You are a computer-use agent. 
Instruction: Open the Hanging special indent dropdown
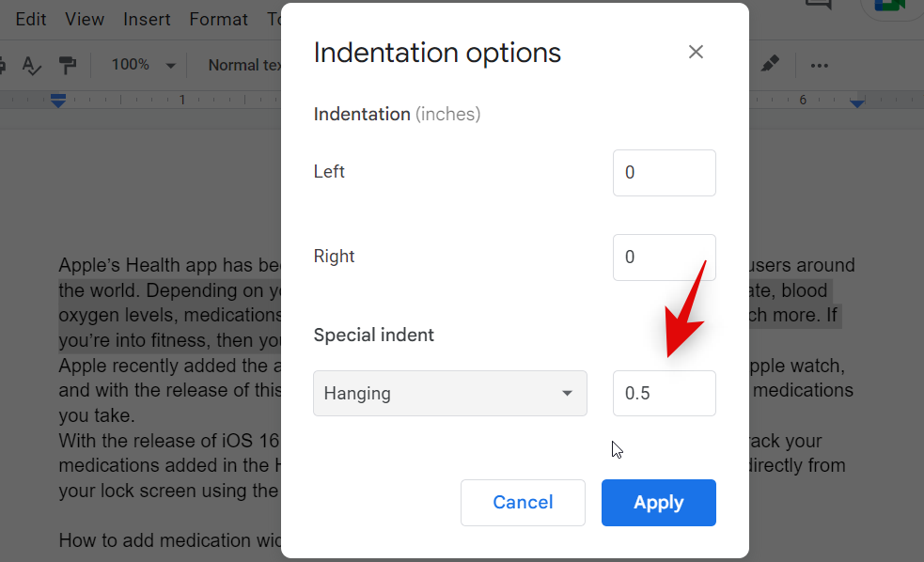(x=450, y=393)
